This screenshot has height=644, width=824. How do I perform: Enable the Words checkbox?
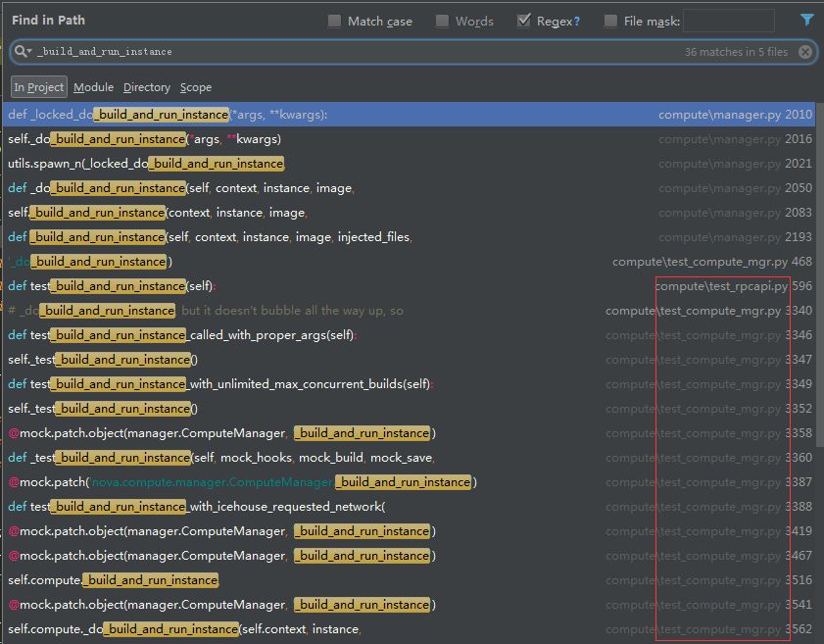point(442,21)
